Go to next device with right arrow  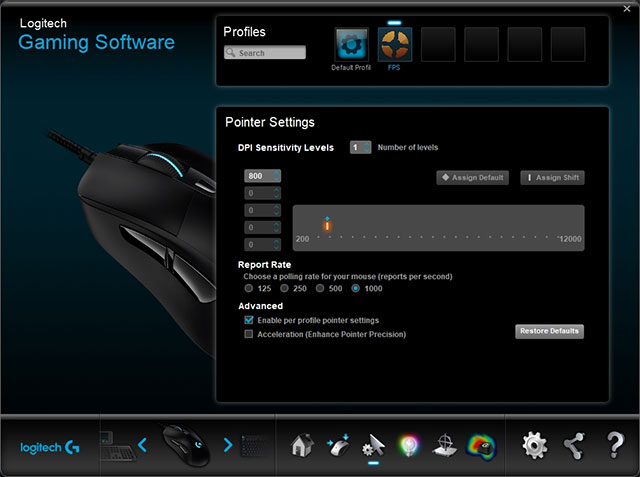pyautogui.click(x=228, y=444)
